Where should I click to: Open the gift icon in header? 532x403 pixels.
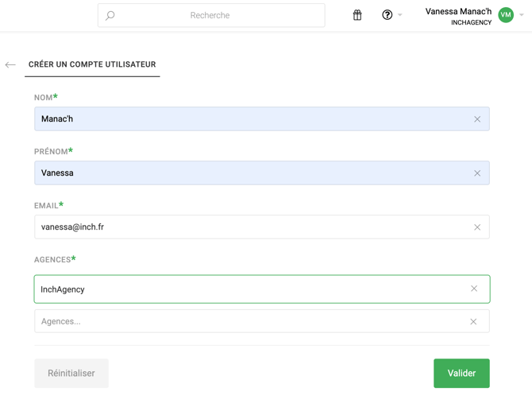click(x=357, y=15)
